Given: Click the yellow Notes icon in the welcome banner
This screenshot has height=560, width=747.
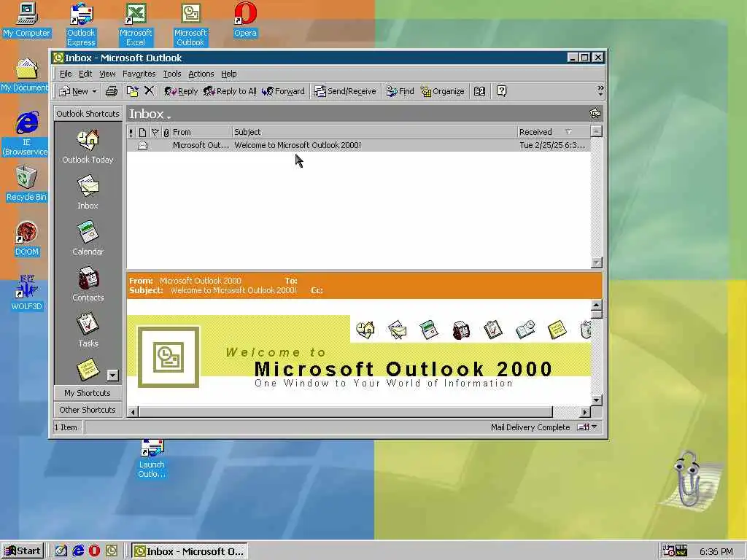Looking at the screenshot, I should [557, 330].
